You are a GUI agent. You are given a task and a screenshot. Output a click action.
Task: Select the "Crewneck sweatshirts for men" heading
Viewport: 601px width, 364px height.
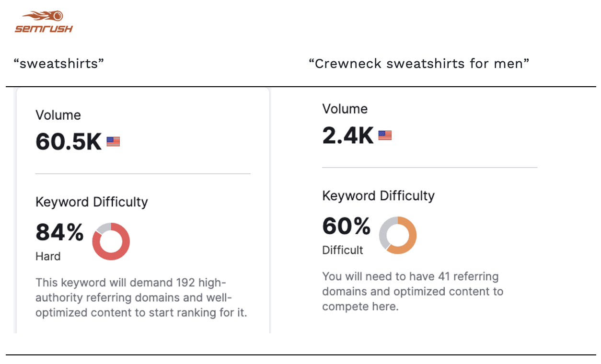419,64
